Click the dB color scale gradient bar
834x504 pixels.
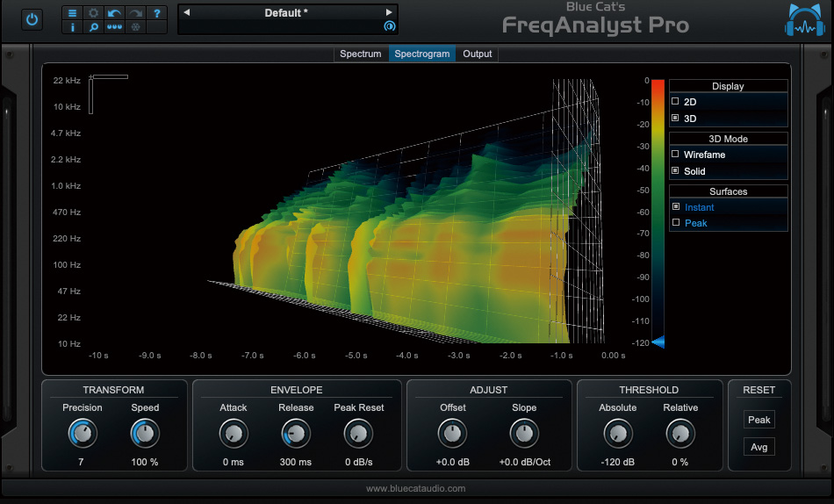658,210
